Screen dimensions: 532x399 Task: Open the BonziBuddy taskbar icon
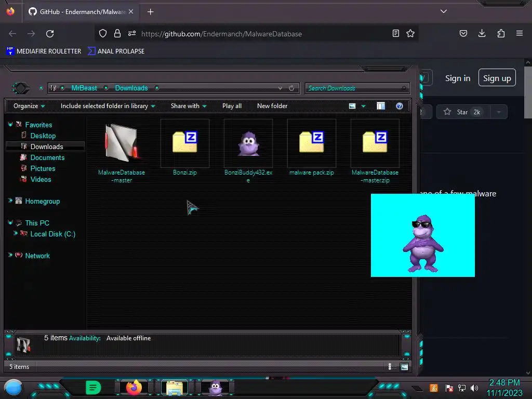coord(216,388)
